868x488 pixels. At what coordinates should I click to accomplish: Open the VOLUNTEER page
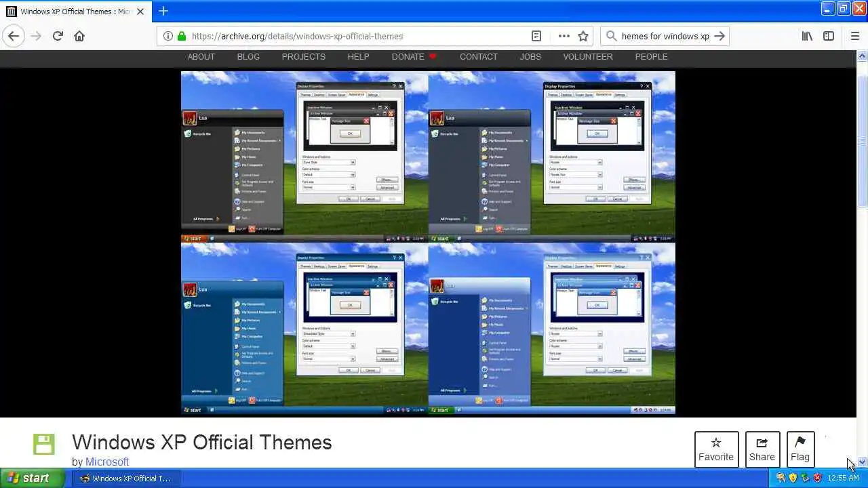point(588,56)
